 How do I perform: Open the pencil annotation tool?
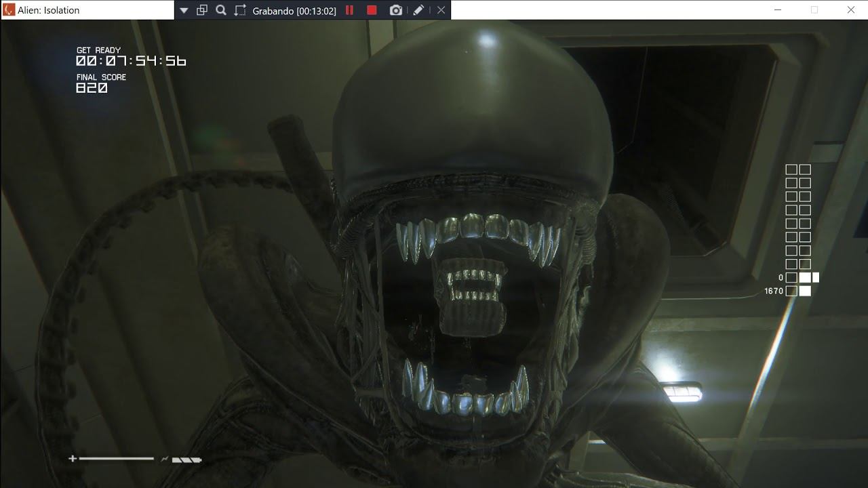point(418,10)
